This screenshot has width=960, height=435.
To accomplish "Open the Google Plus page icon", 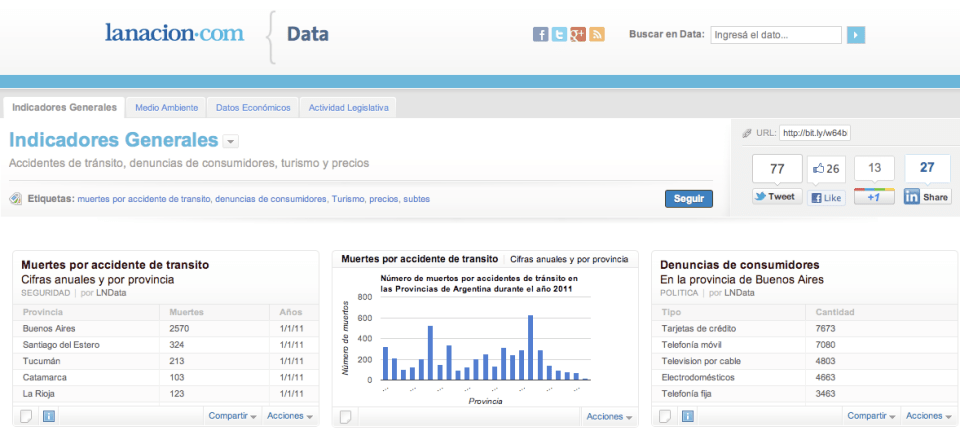I will point(578,35).
